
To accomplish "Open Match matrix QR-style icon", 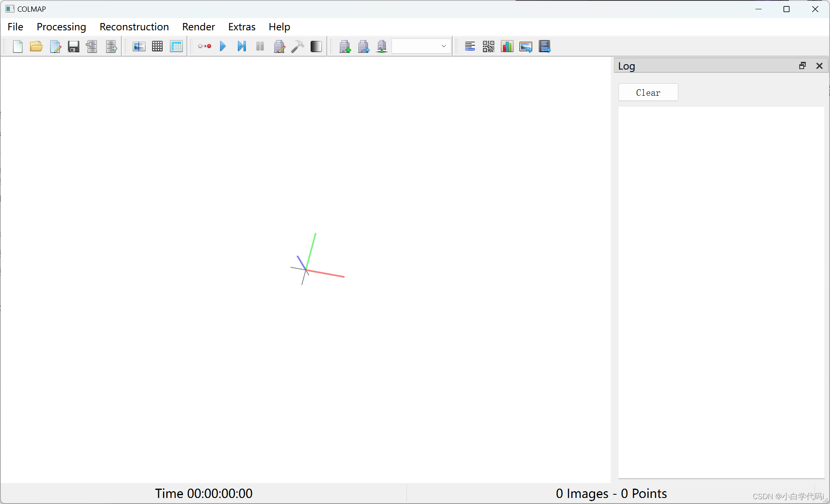I will pos(488,46).
